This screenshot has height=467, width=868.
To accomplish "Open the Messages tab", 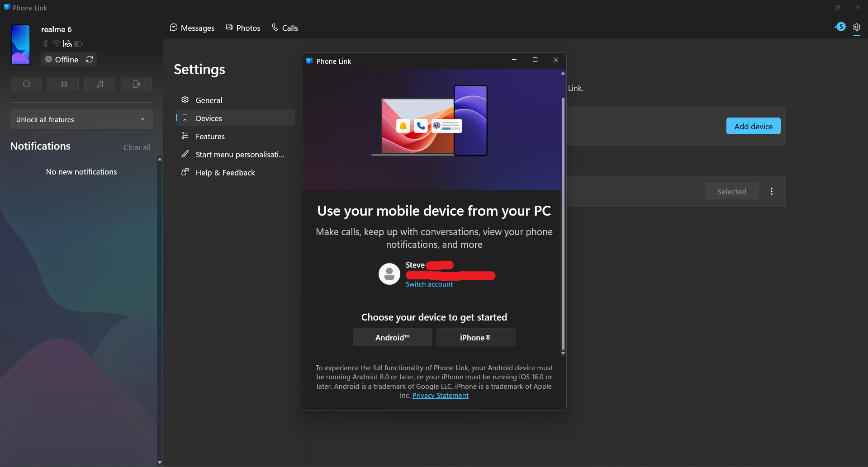I will point(192,28).
